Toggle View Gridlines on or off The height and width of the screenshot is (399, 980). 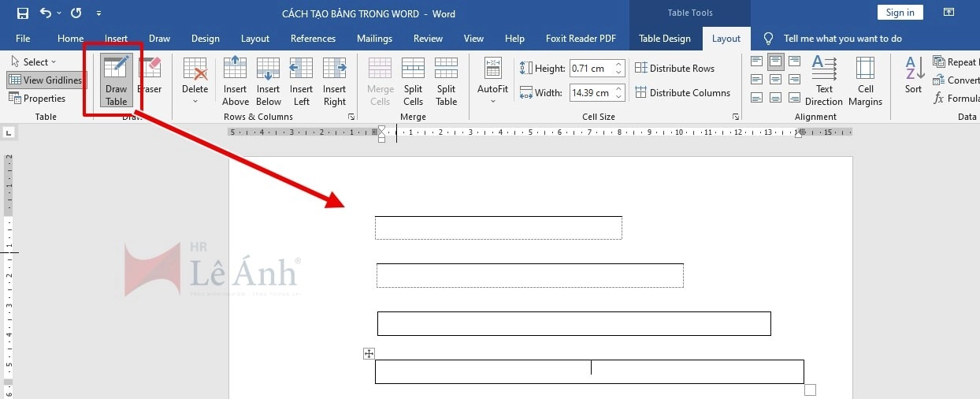coord(46,80)
